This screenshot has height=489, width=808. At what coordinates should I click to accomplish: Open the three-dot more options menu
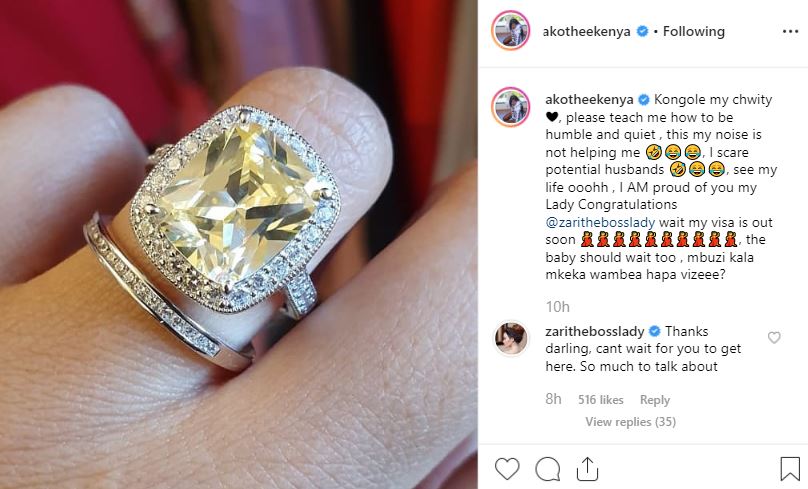(790, 31)
